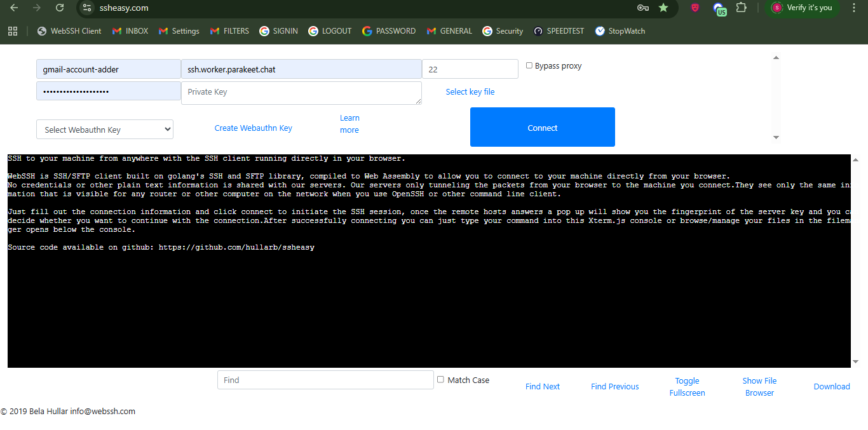The width and height of the screenshot is (868, 430).
Task: Open the Verify it's you profile chip
Action: click(x=802, y=8)
